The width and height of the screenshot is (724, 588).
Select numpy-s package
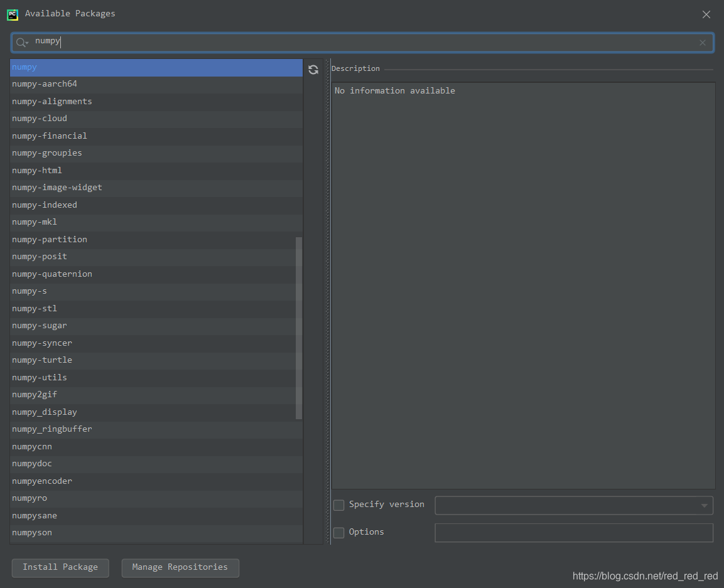[x=156, y=292]
